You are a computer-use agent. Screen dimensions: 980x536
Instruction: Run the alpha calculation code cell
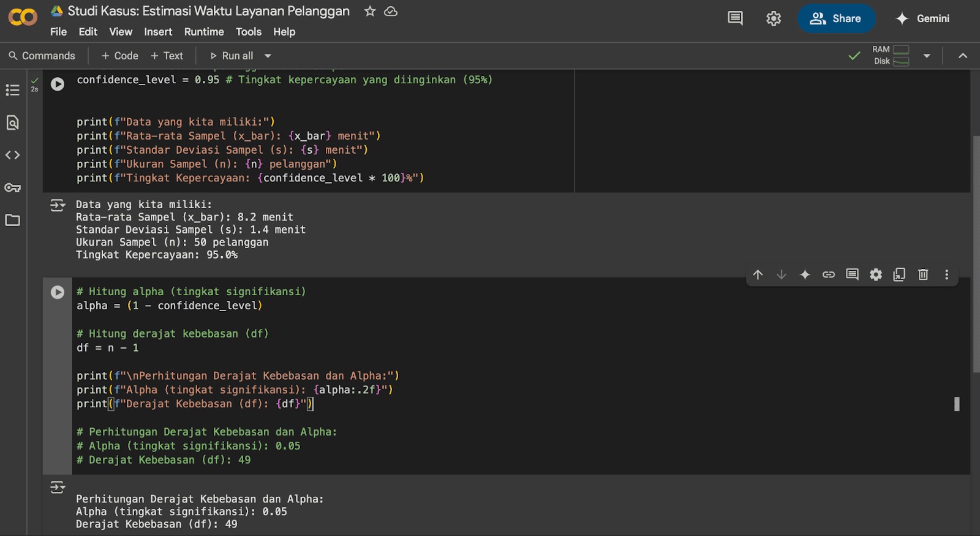click(58, 292)
